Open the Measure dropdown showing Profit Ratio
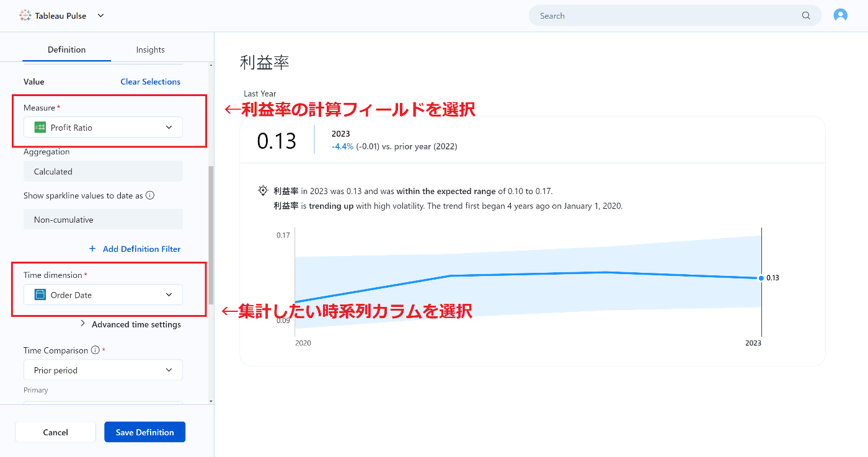This screenshot has height=457, width=868. point(103,127)
